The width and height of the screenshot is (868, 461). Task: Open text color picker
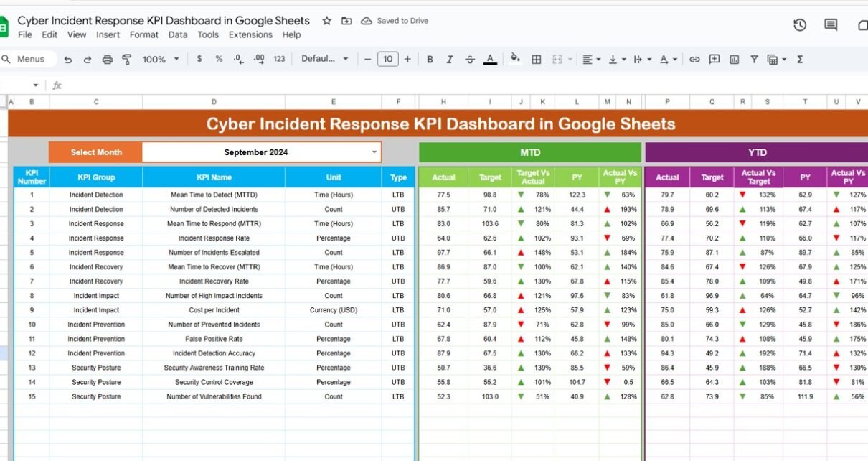[490, 60]
